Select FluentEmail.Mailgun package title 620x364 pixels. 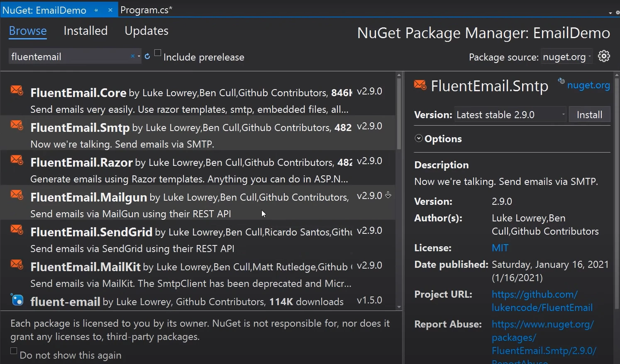coord(88,197)
